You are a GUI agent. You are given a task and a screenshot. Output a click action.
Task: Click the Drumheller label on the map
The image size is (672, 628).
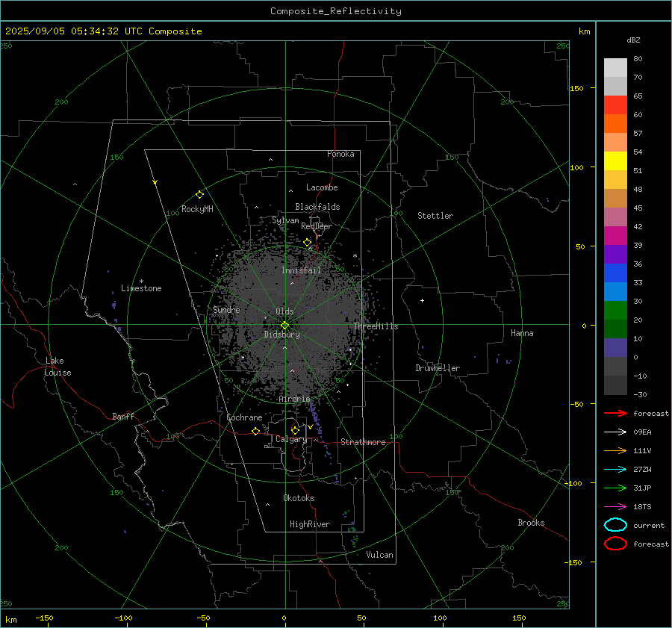pos(438,368)
